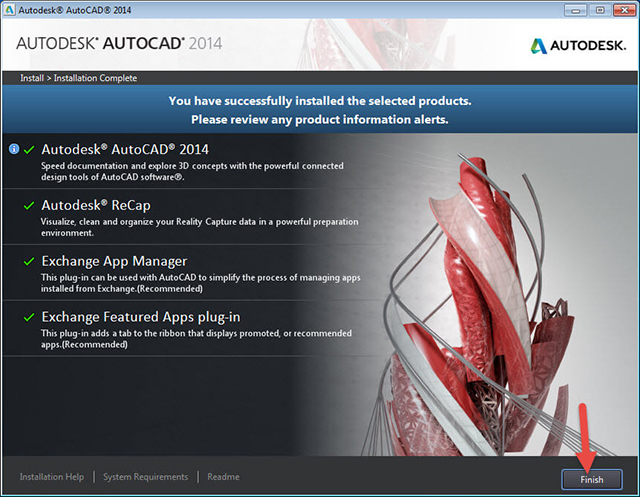640x497 pixels.
Task: Select the Autodesk ReCap product title
Action: coord(96,205)
